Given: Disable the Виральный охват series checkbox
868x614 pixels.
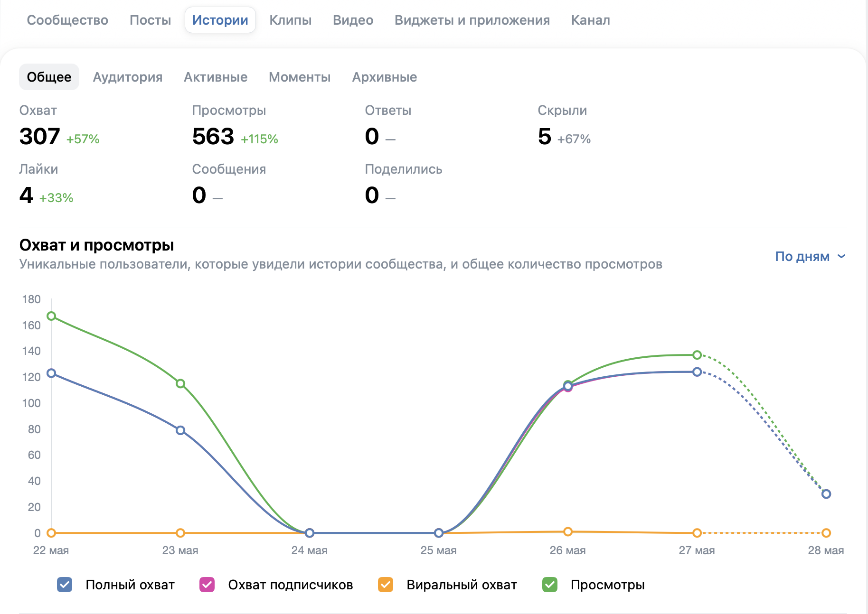Looking at the screenshot, I should pyautogui.click(x=386, y=585).
